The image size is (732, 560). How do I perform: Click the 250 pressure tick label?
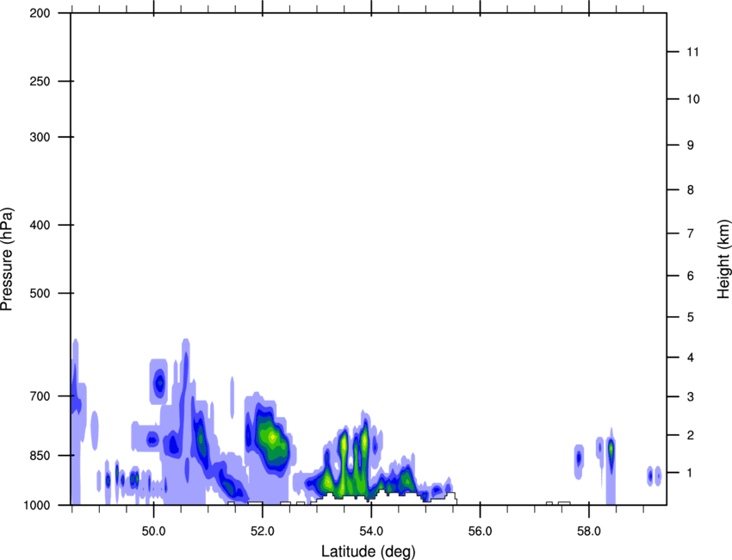[40, 81]
